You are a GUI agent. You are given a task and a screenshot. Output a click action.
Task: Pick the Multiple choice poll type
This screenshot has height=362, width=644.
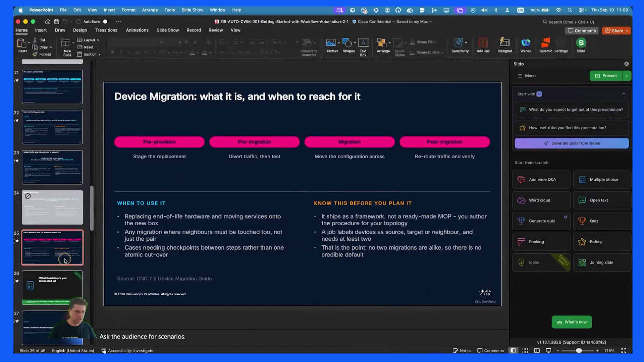602,180
